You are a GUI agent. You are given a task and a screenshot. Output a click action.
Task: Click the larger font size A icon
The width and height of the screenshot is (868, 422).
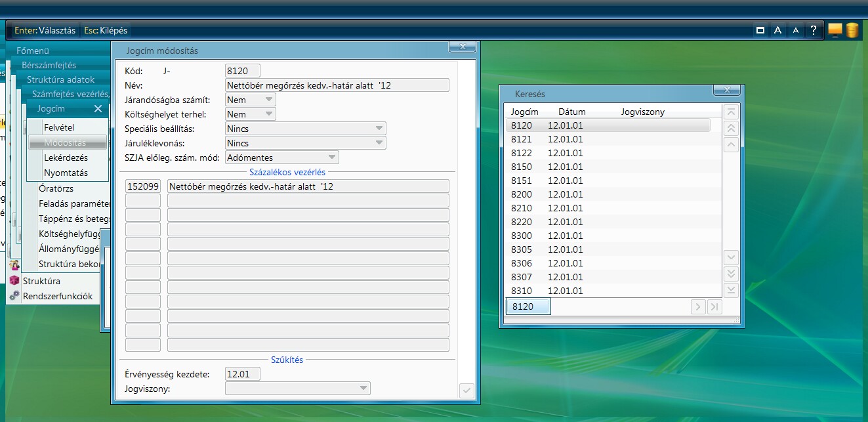(777, 30)
